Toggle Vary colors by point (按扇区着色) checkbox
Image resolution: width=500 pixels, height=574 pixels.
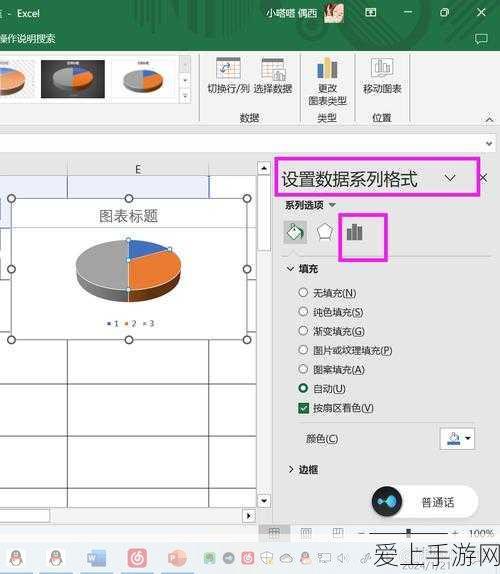pyautogui.click(x=303, y=408)
